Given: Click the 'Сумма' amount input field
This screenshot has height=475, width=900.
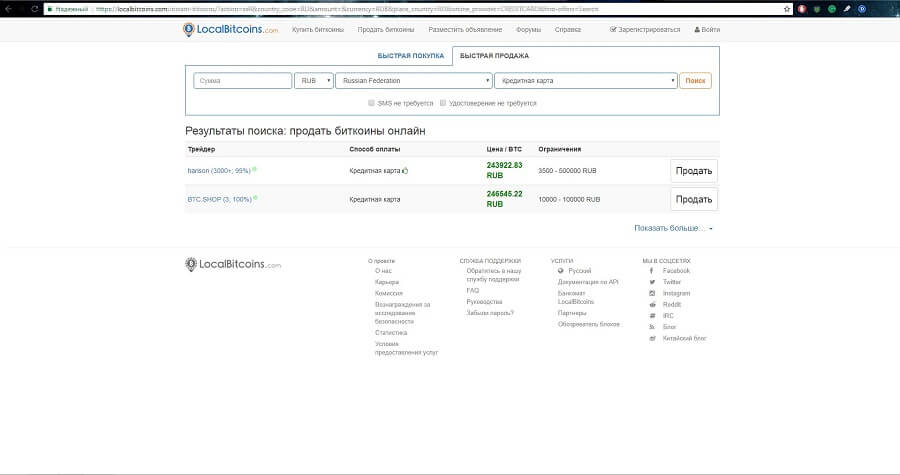Looking at the screenshot, I should pyautogui.click(x=242, y=81).
